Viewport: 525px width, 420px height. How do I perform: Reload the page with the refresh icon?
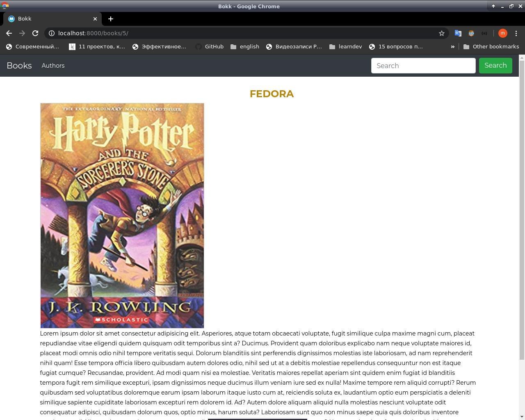[35, 33]
